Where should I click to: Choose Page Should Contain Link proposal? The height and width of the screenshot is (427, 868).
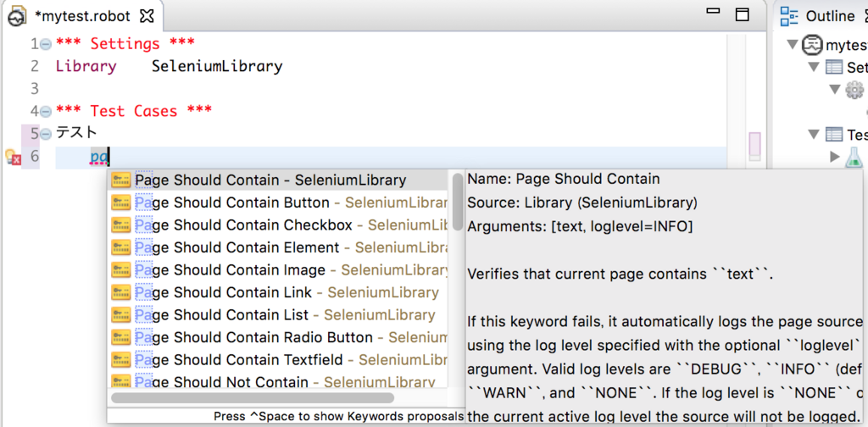click(224, 292)
